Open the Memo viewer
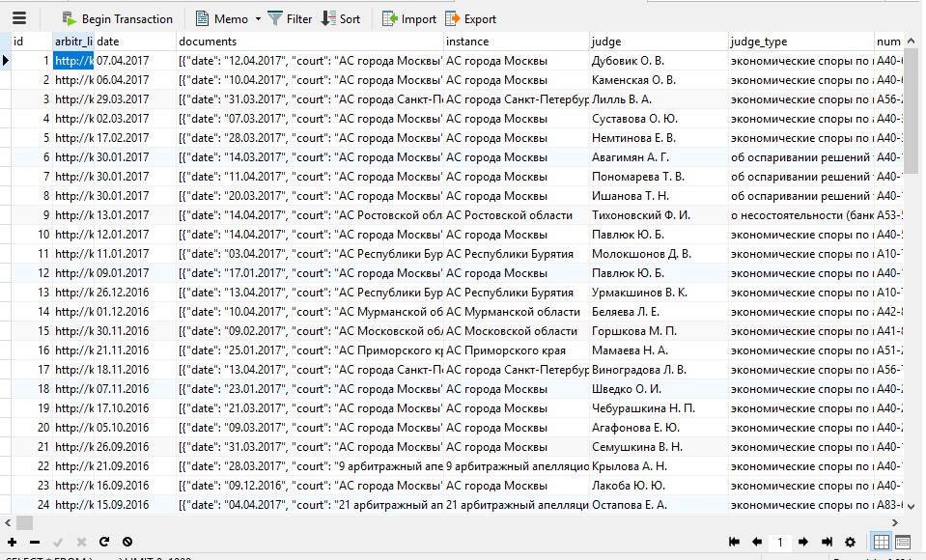 [222, 19]
